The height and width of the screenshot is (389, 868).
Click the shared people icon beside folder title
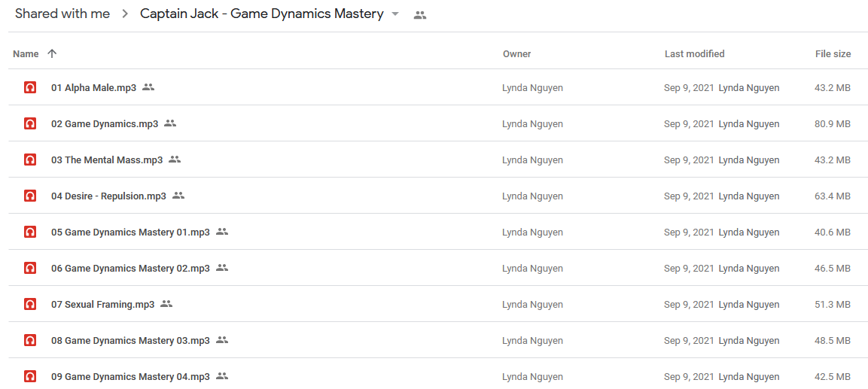coord(420,16)
